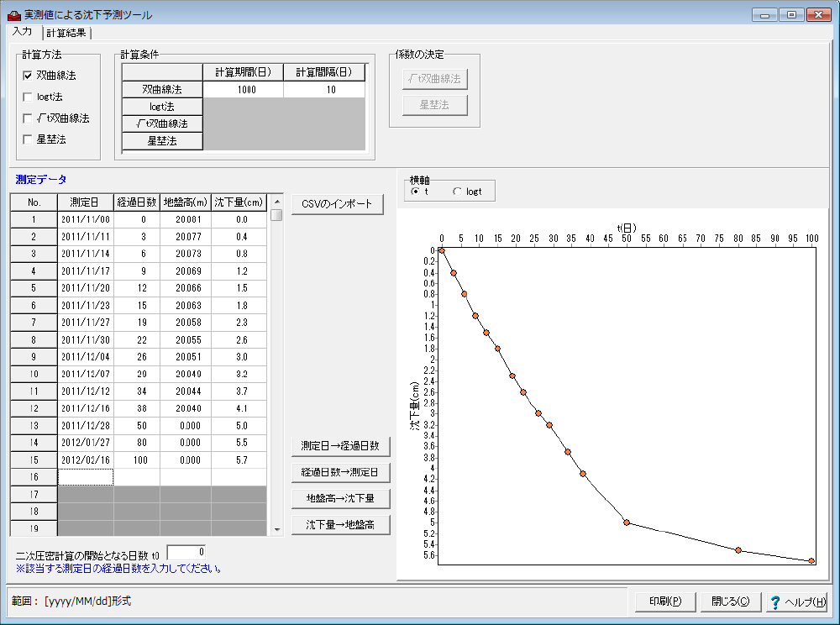Select row header number 15
This screenshot has width=840, height=625.
(34, 460)
